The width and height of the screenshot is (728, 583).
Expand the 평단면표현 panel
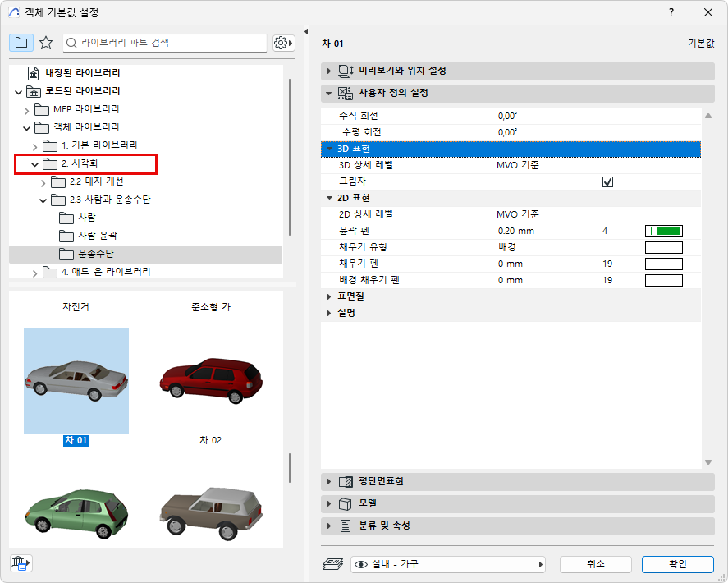329,481
